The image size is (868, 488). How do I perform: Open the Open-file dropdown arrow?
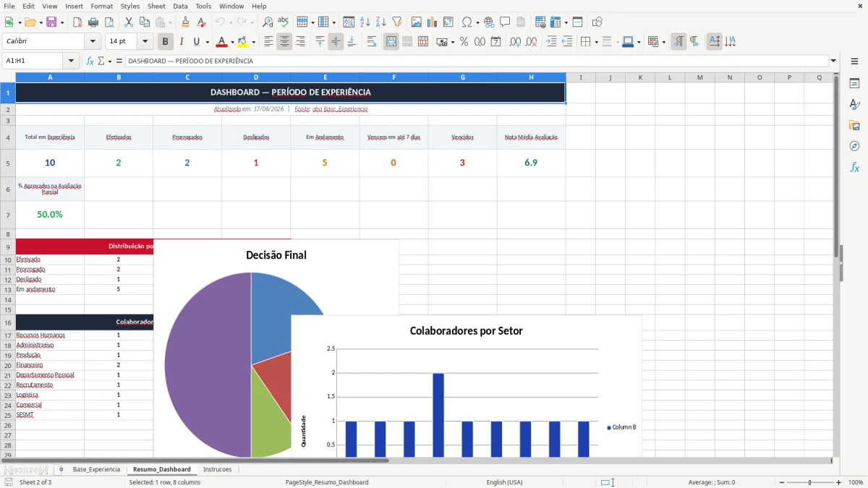[x=41, y=22]
